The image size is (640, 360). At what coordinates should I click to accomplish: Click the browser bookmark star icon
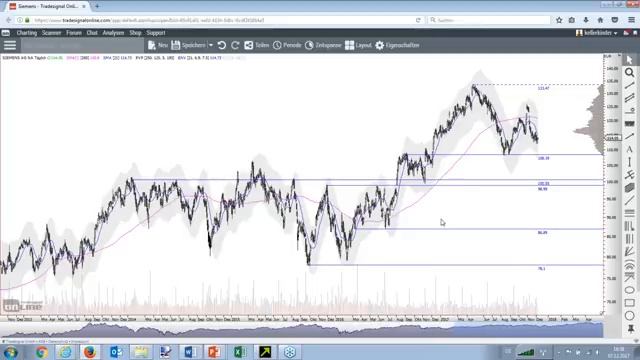[x=559, y=20]
